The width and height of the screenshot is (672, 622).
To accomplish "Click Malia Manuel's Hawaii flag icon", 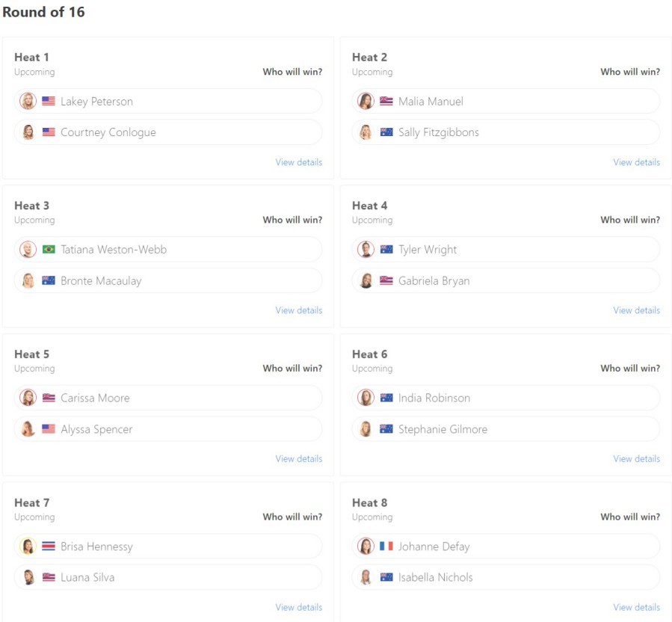I will (386, 101).
